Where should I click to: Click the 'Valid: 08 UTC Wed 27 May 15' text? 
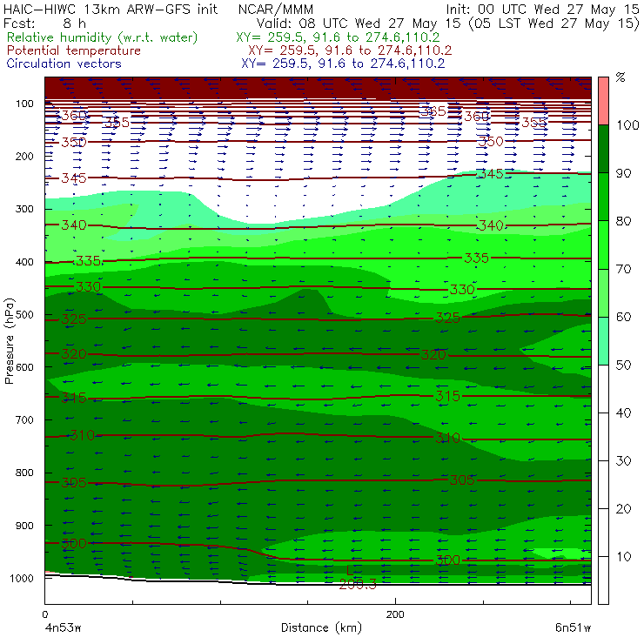(359, 23)
